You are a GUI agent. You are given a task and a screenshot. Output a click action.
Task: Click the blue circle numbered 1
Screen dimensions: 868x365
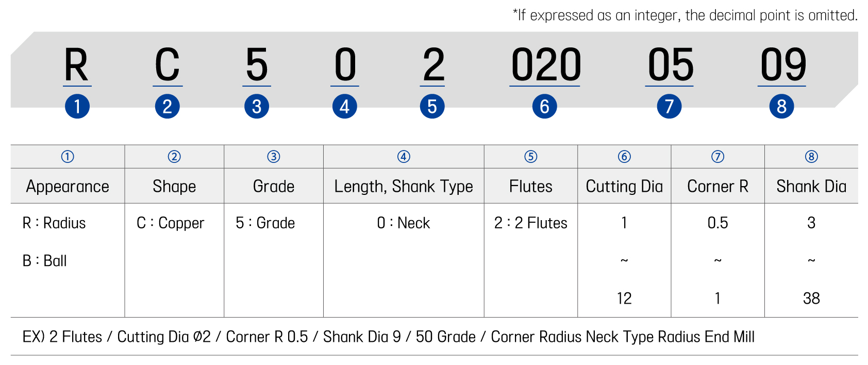coord(77,107)
